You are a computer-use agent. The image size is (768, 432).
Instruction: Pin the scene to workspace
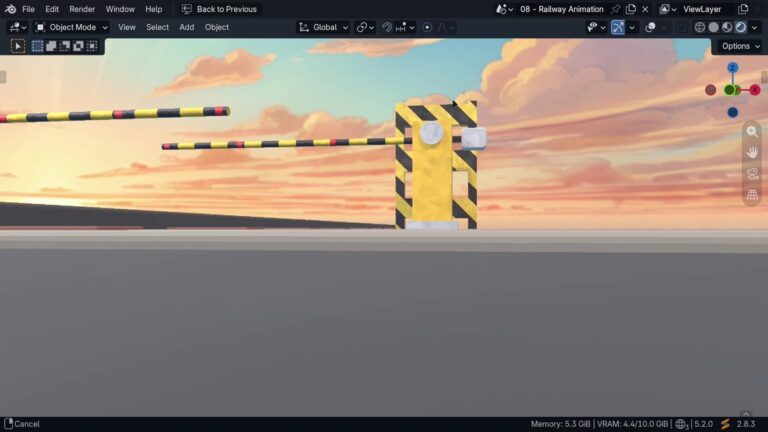616,9
